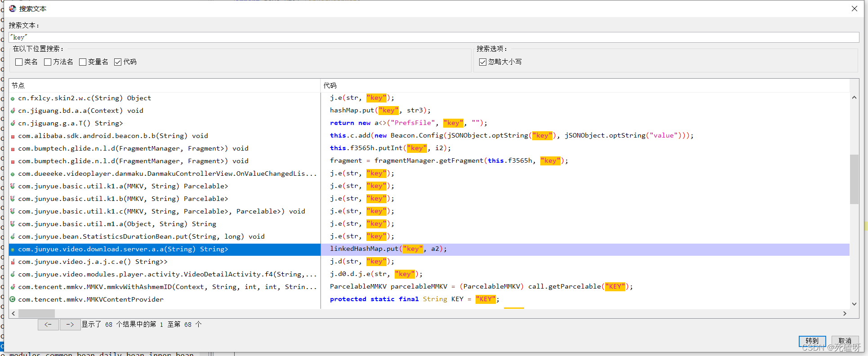Click code line protected static final String KEY

point(414,299)
